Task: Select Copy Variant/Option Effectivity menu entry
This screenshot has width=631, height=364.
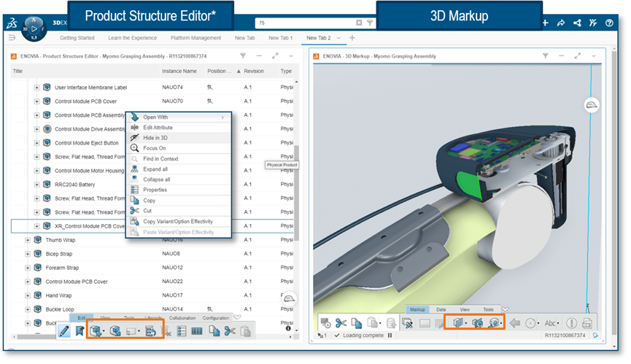Action: click(x=179, y=221)
